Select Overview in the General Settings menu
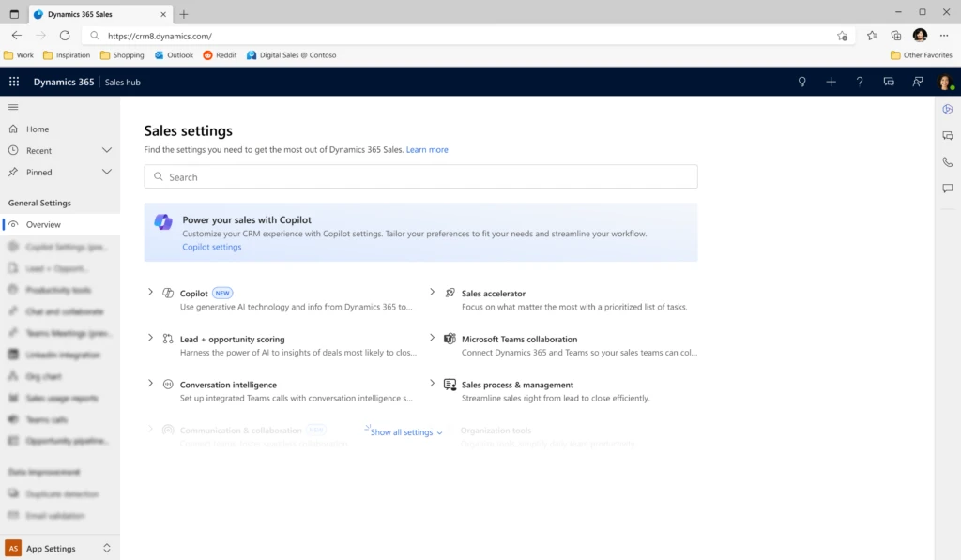The height and width of the screenshot is (560, 961). coord(44,224)
